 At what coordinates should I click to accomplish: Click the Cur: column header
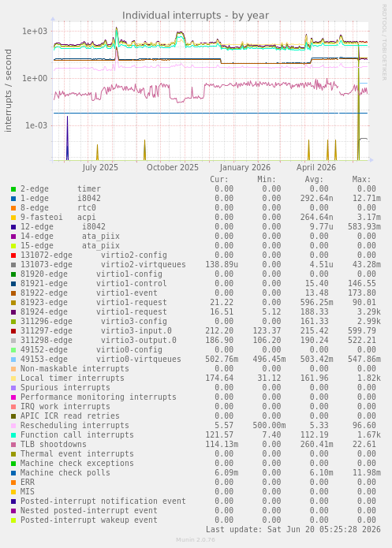coord(219,180)
